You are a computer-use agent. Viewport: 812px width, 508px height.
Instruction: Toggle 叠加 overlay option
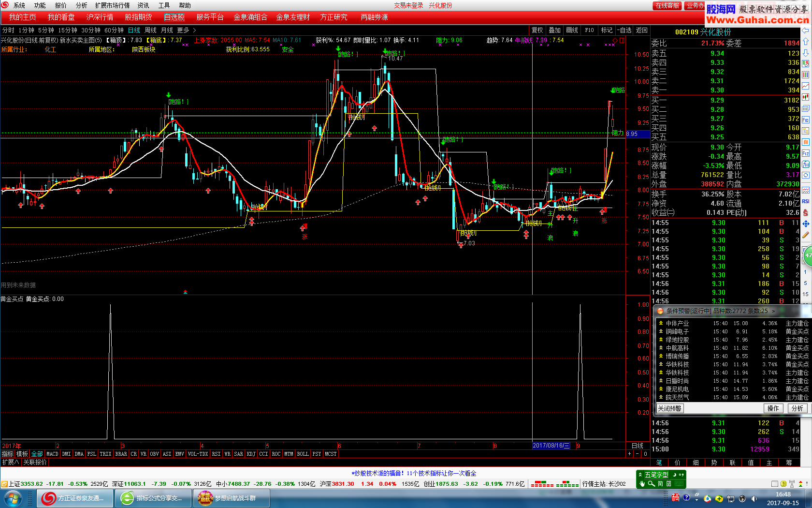click(554, 30)
